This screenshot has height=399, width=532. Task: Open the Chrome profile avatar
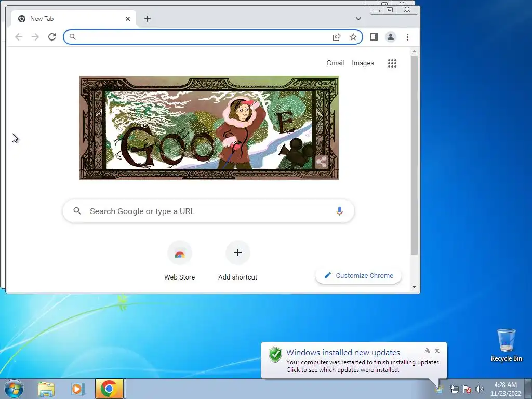pos(391,37)
